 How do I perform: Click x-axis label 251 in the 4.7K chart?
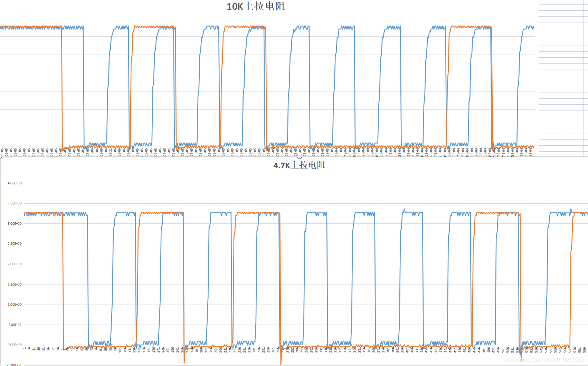click(264, 349)
